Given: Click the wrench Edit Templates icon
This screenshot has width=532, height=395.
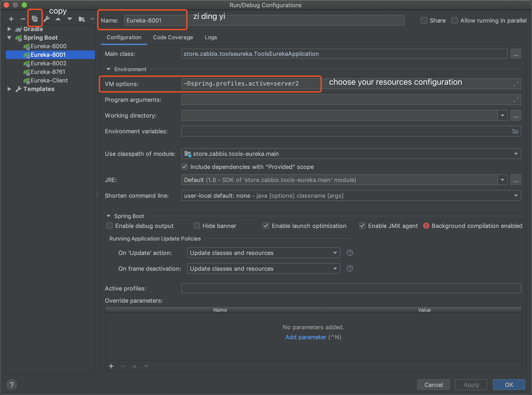Looking at the screenshot, I should [x=47, y=19].
